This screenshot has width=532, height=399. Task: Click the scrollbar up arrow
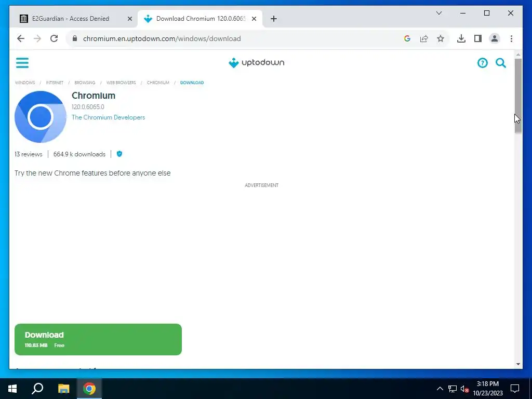pyautogui.click(x=518, y=54)
